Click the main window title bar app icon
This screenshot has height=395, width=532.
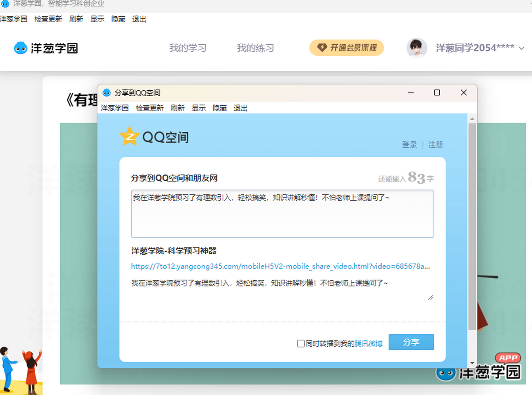[5, 4]
